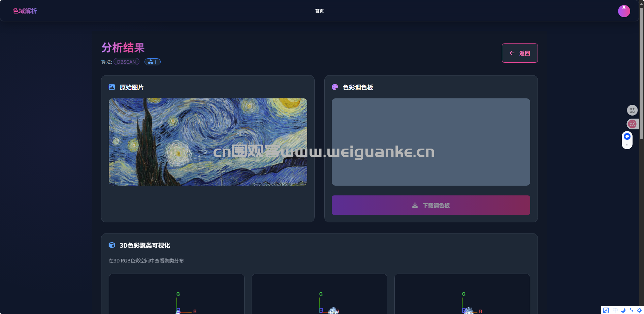The image size is (644, 314).
Task: Click the 算法: label
Action: [x=107, y=62]
